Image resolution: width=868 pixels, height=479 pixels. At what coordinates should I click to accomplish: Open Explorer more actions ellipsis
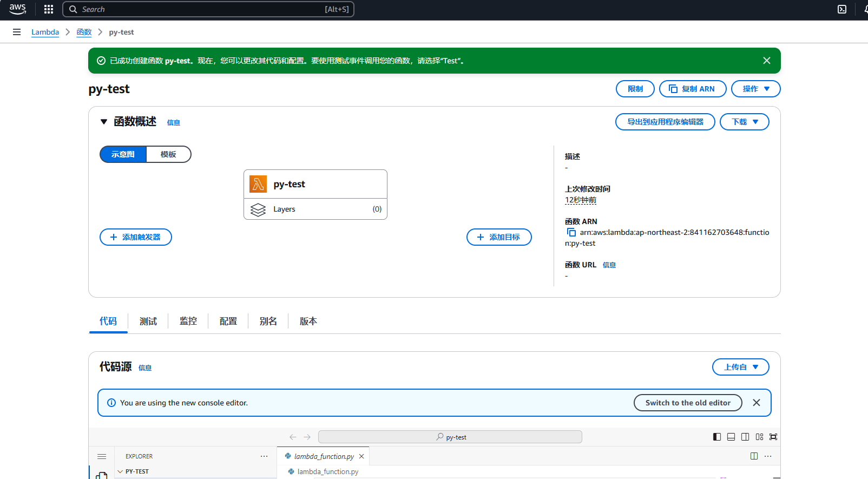coord(264,456)
